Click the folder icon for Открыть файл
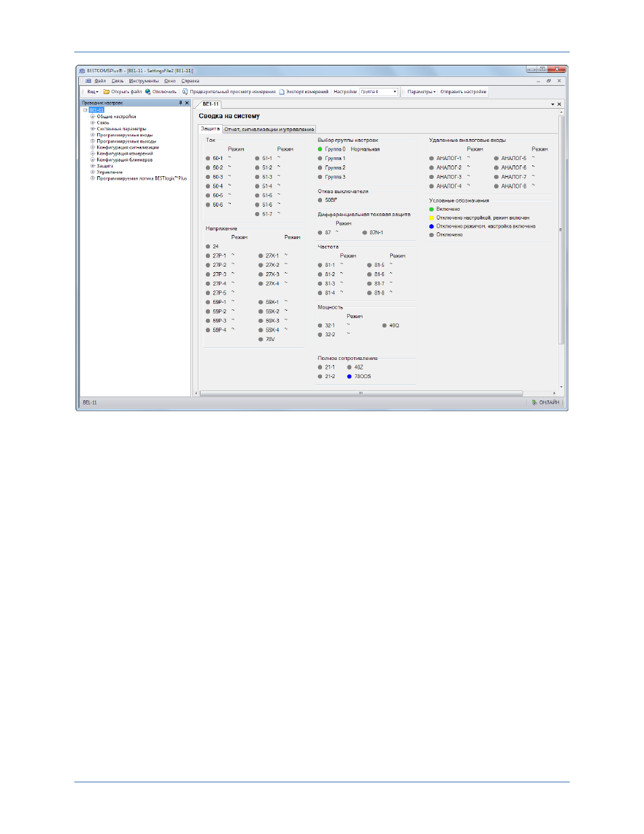Image resolution: width=644 pixels, height=834 pixels. click(107, 92)
